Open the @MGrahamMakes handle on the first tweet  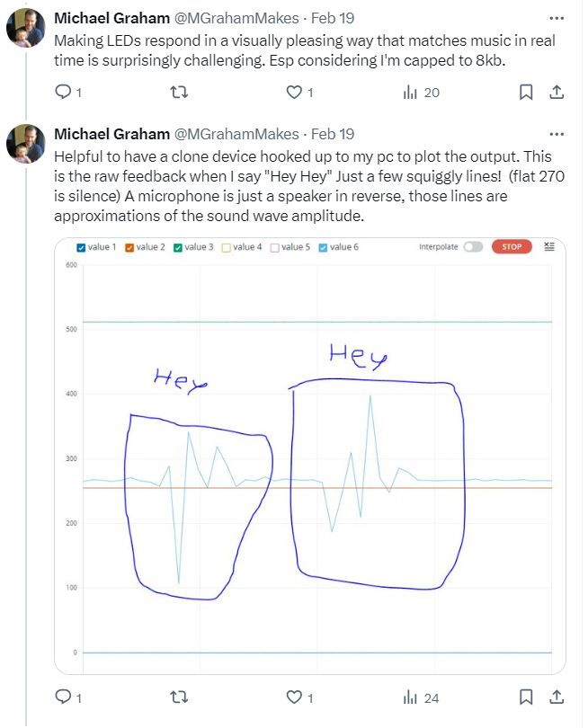point(236,18)
